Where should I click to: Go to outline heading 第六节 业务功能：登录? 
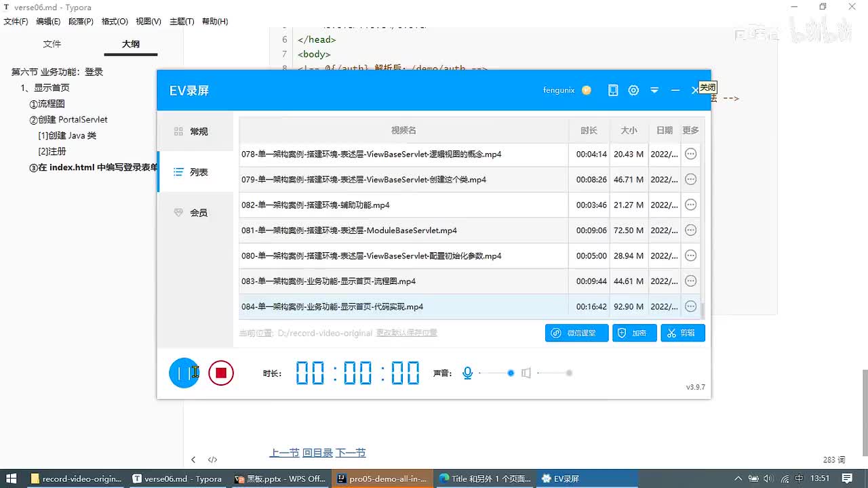57,72
